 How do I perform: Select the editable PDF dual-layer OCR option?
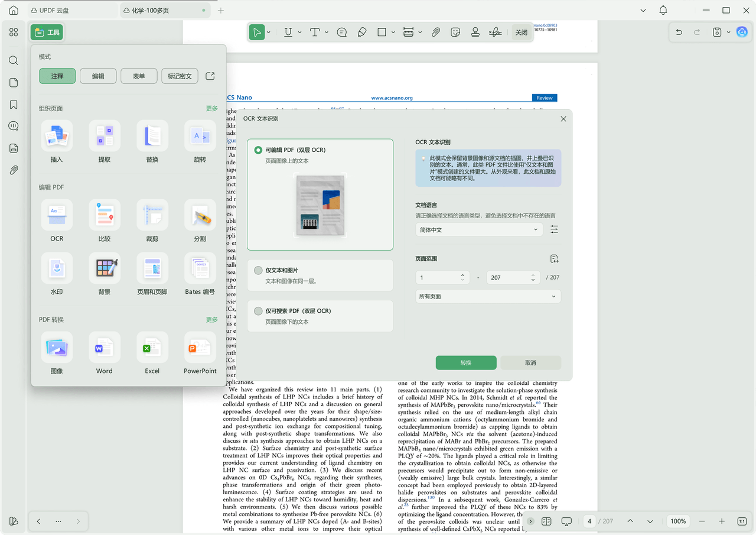[x=258, y=150]
